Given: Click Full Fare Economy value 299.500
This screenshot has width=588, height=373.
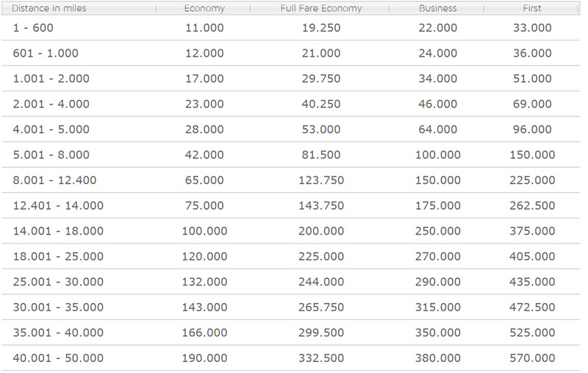Looking at the screenshot, I should pyautogui.click(x=321, y=333).
